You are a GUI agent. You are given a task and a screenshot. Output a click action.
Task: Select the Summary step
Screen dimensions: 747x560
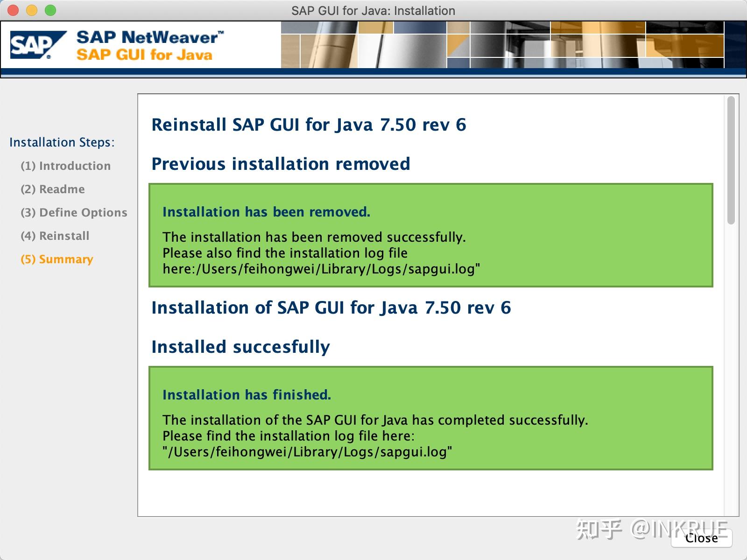tap(57, 259)
